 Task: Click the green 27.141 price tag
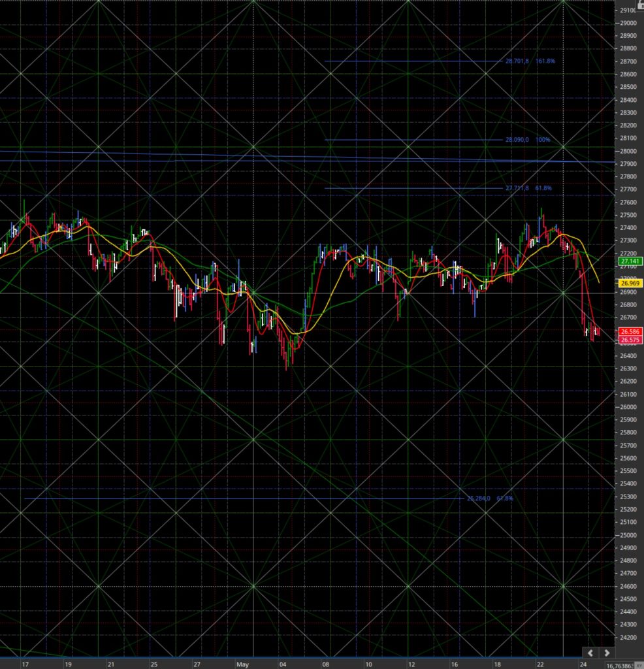[x=630, y=261]
